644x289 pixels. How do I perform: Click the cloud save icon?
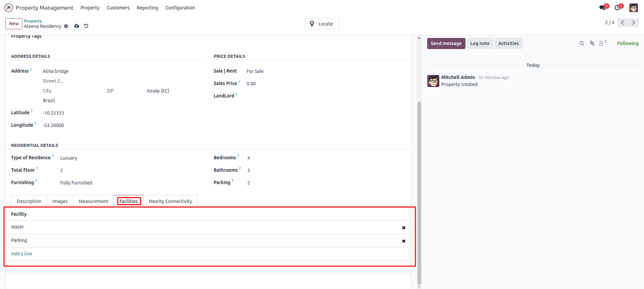click(77, 26)
